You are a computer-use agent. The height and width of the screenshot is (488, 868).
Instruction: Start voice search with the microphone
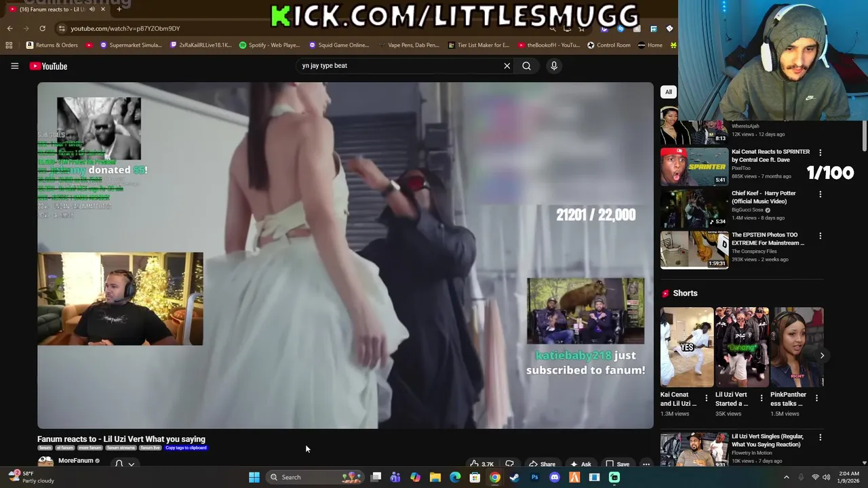553,66
